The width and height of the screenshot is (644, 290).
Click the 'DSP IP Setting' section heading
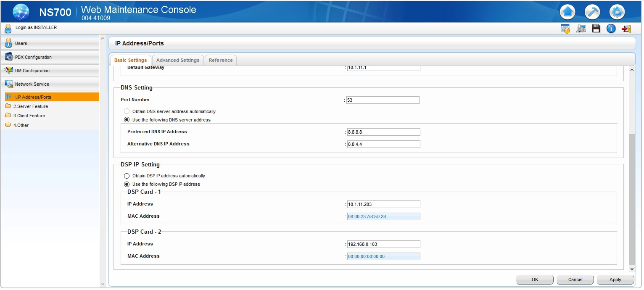(x=140, y=164)
